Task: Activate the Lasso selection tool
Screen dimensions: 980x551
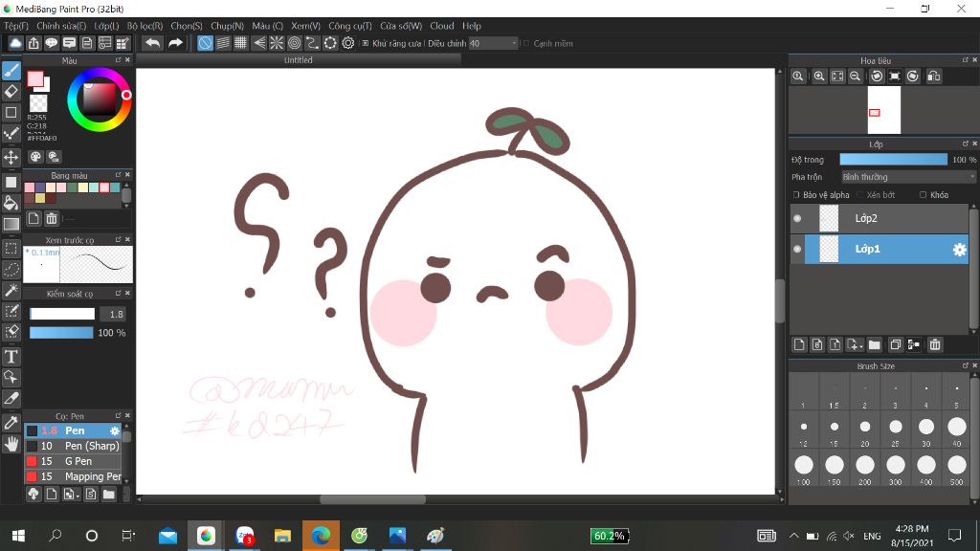Action: (11, 269)
